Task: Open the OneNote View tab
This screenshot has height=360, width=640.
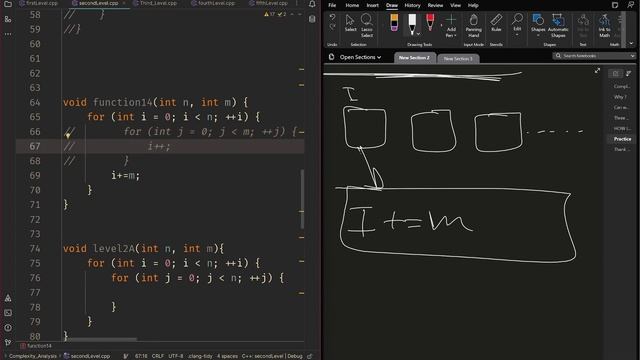Action: 455,5
